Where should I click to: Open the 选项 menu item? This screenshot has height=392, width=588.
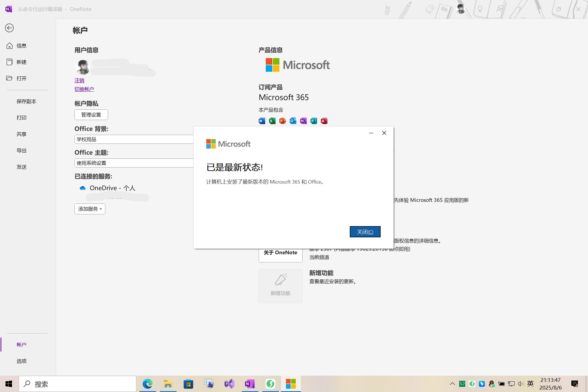point(22,361)
